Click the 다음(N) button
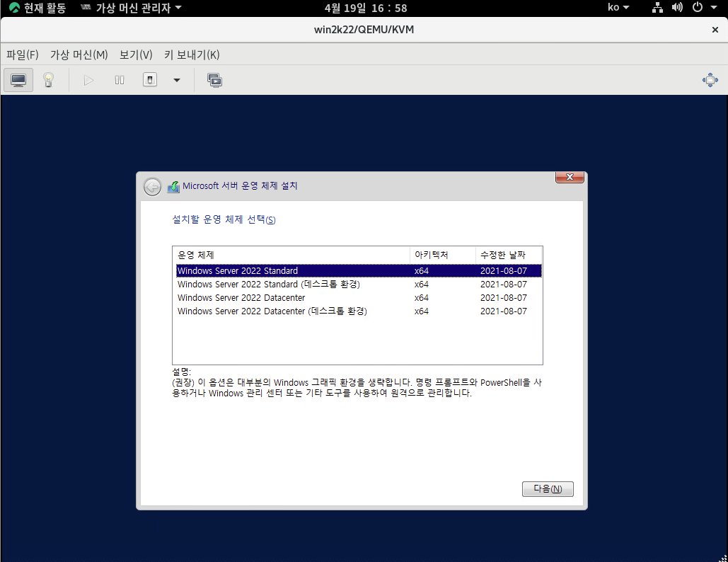The width and height of the screenshot is (728, 562). (548, 489)
